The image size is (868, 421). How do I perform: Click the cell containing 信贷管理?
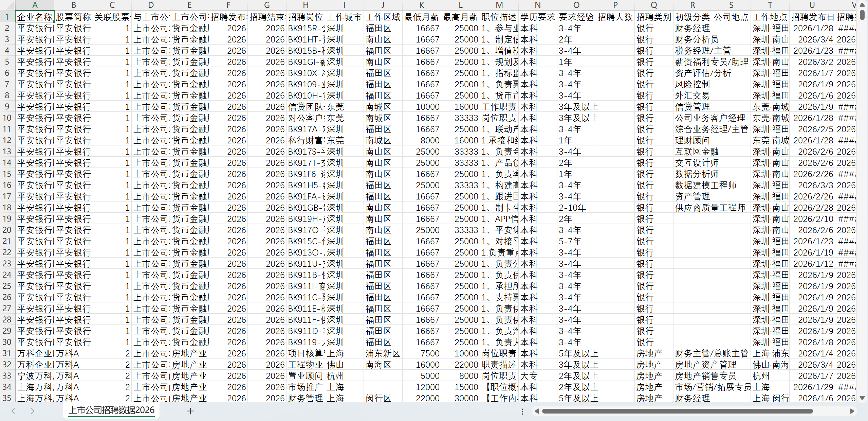pos(692,107)
